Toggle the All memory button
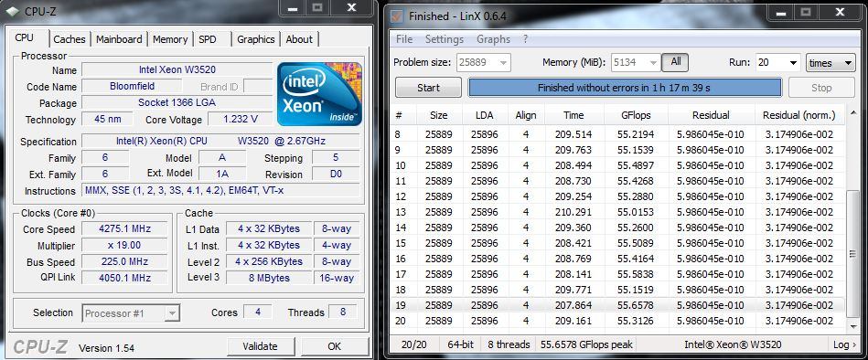Screen dimensions: 868x360 pos(675,62)
